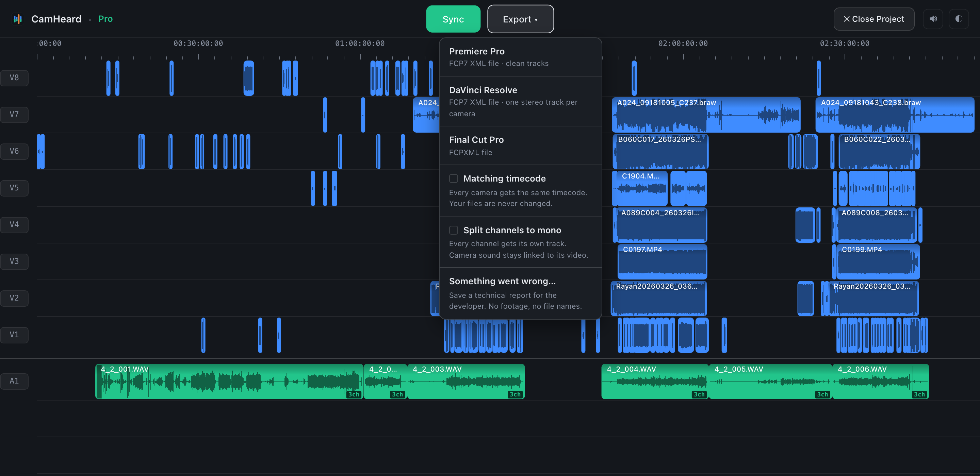
Task: Select 'Something went wrong...' report entry
Action: [520, 293]
